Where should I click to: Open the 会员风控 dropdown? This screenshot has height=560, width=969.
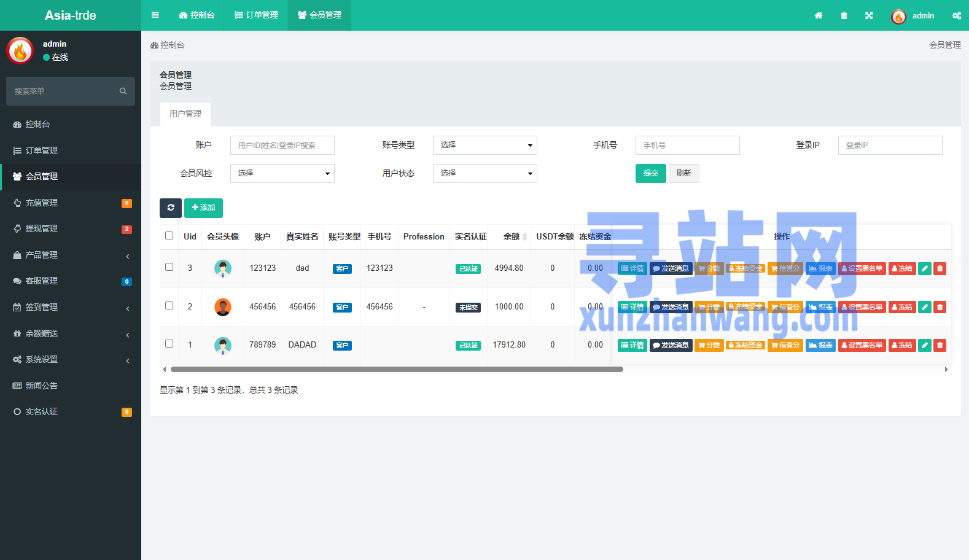[x=282, y=173]
